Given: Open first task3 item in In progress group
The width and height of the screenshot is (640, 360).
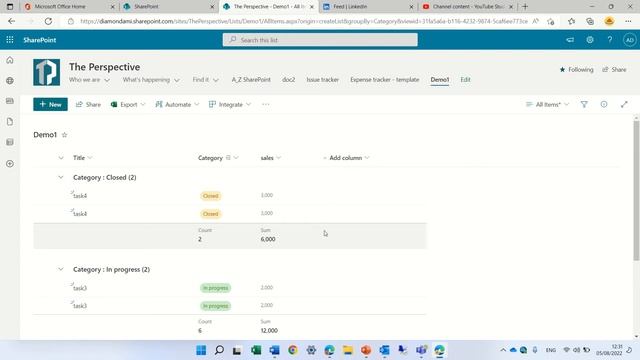Looking at the screenshot, I should click(x=80, y=288).
